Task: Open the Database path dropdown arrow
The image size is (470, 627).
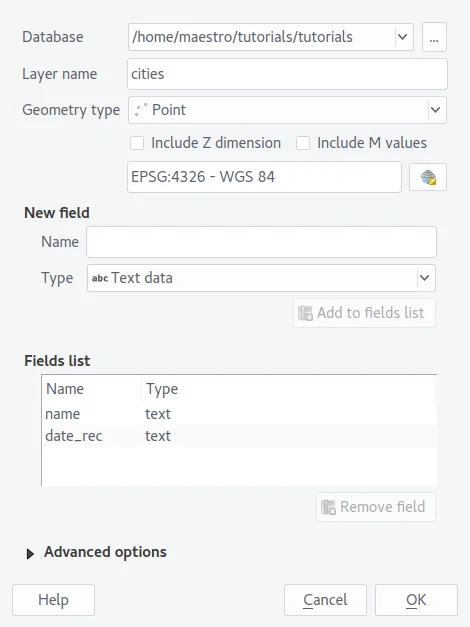Action: [402, 37]
